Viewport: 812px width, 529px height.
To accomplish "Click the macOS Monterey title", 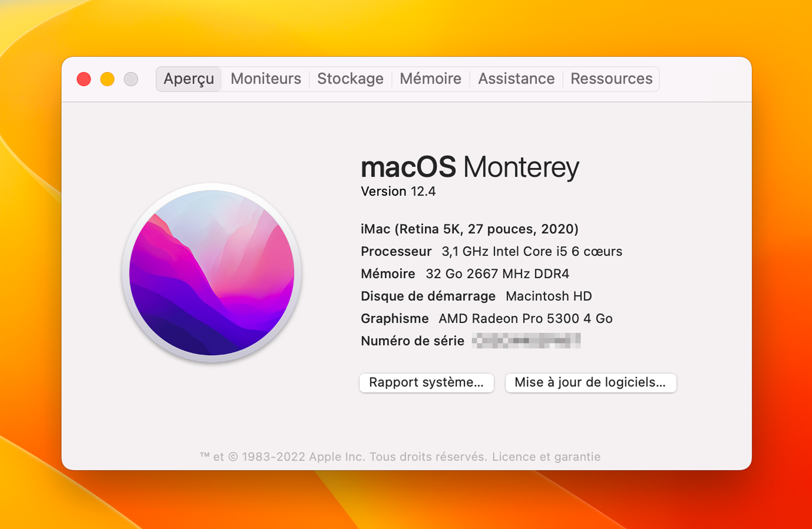I will tap(469, 167).
